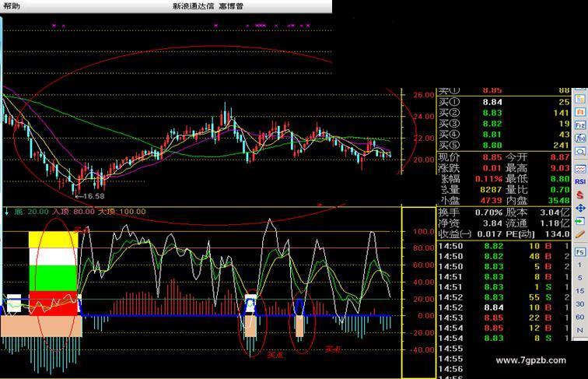Viewport: 588px width, 379px height.
Task: Click the green arrow export icon
Action: tap(580, 221)
